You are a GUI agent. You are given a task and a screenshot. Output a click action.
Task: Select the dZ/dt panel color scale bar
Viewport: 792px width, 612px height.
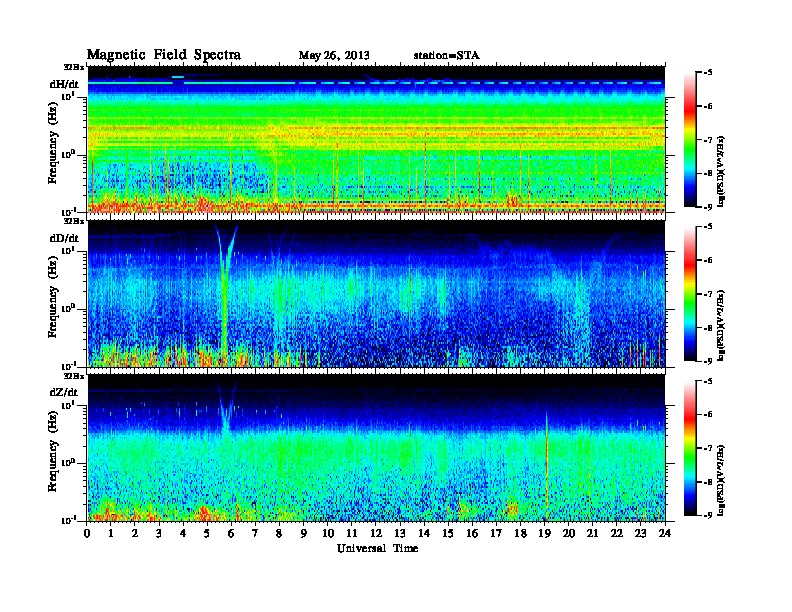point(690,448)
